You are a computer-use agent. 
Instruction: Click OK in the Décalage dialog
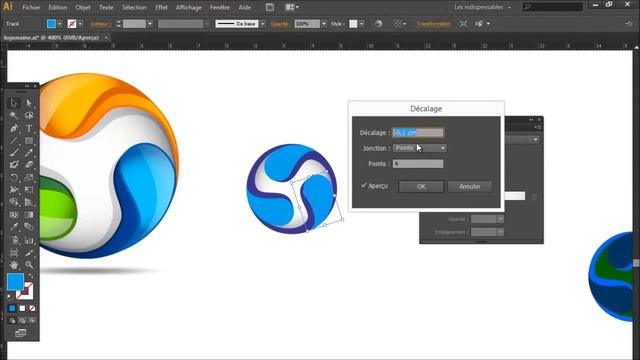(x=421, y=186)
